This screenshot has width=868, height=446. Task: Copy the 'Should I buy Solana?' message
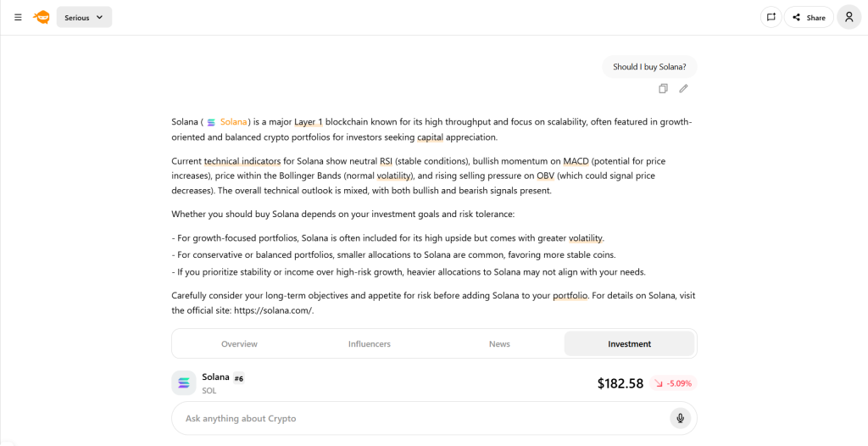coord(663,88)
